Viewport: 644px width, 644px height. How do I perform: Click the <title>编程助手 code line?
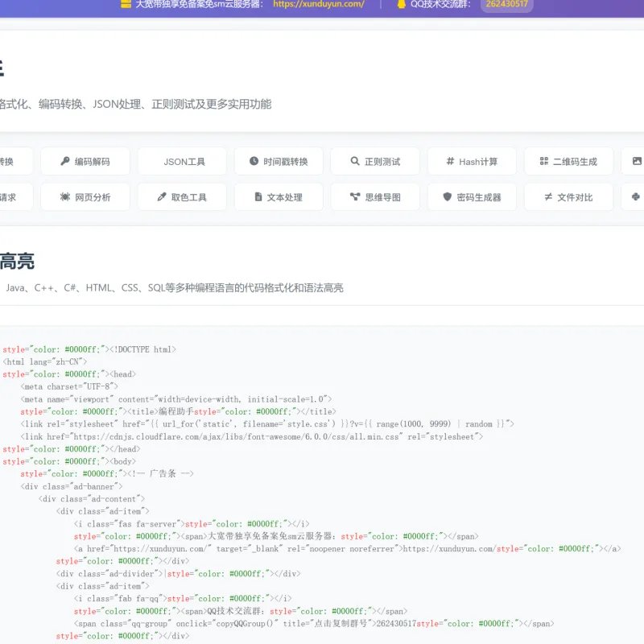tap(178, 411)
